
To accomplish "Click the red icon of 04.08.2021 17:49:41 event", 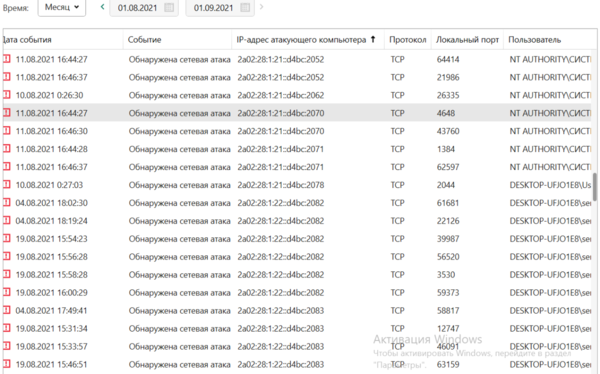I will [7, 310].
